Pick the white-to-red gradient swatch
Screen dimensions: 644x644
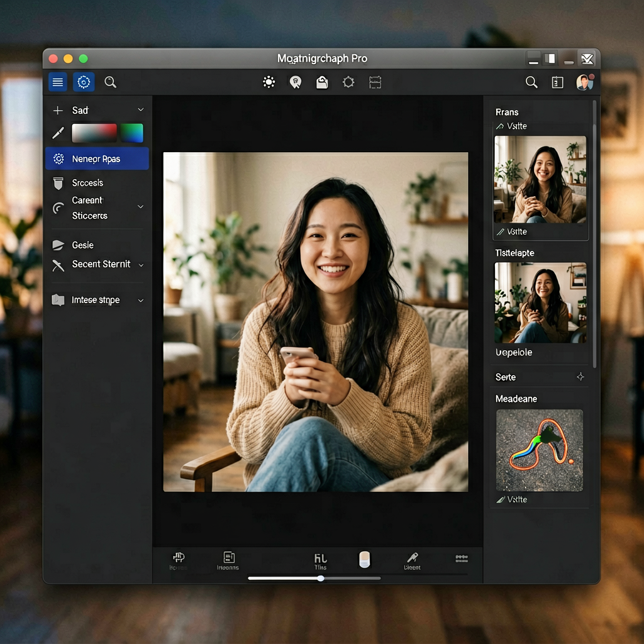pos(94,133)
